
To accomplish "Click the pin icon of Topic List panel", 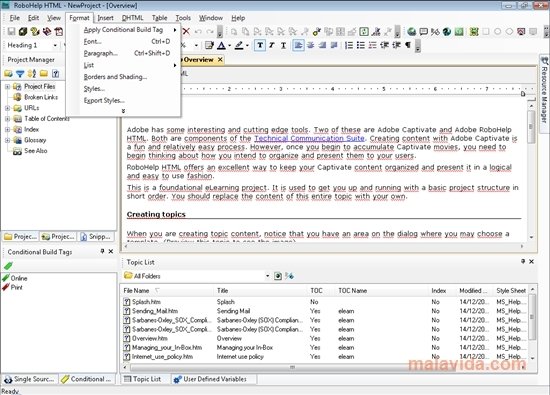I will pos(523,261).
